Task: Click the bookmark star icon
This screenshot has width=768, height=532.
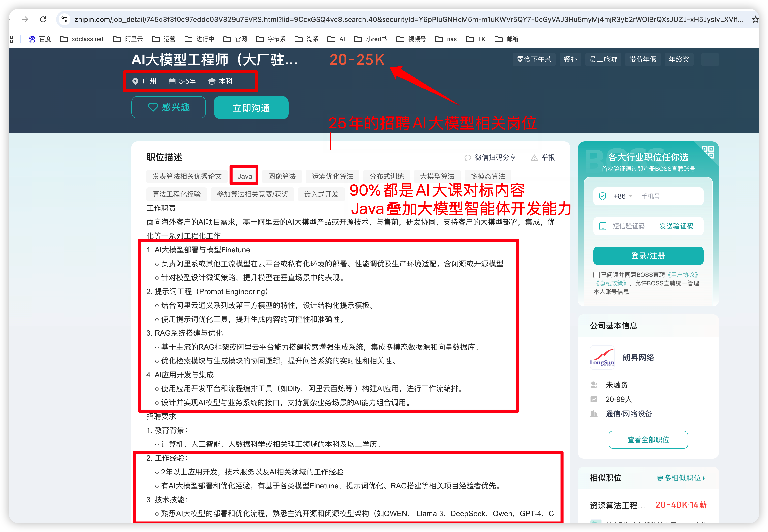Action: (x=755, y=19)
